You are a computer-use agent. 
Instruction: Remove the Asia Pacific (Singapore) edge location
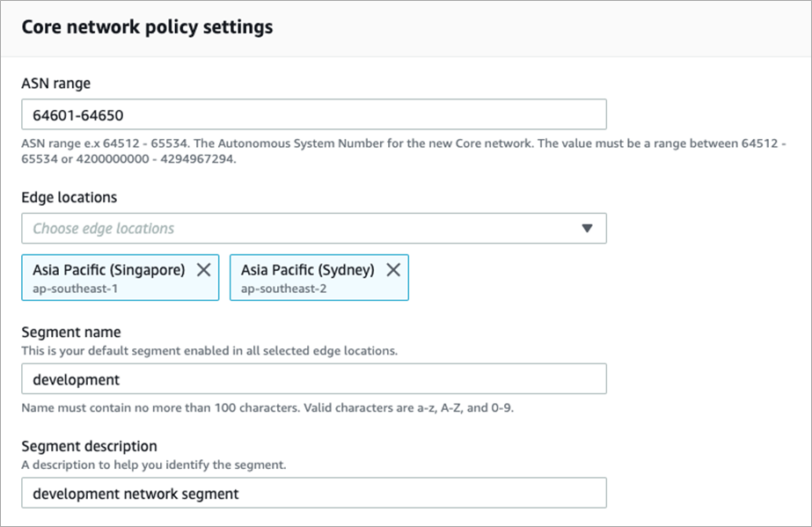tap(204, 269)
